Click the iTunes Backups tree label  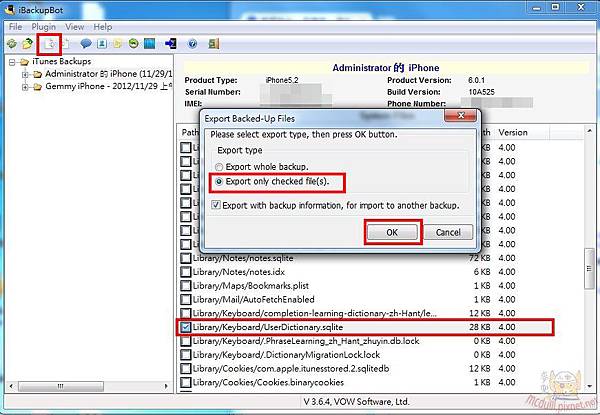pyautogui.click(x=62, y=62)
